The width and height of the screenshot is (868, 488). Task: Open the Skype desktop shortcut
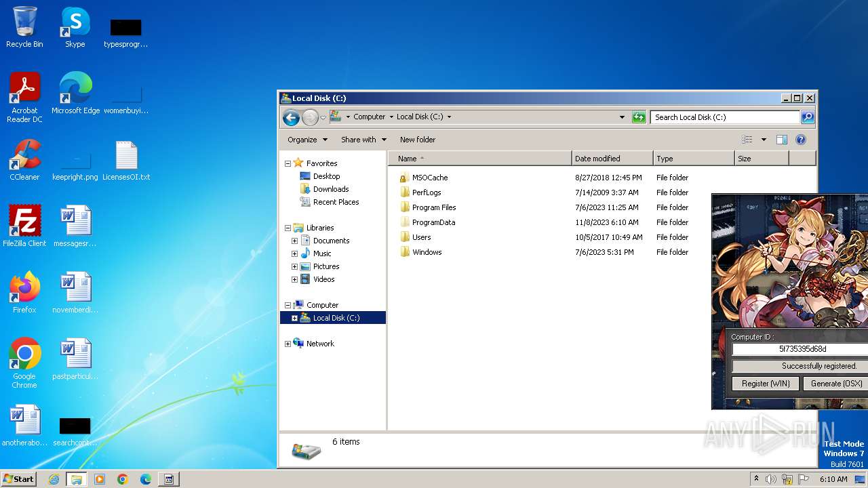(75, 27)
